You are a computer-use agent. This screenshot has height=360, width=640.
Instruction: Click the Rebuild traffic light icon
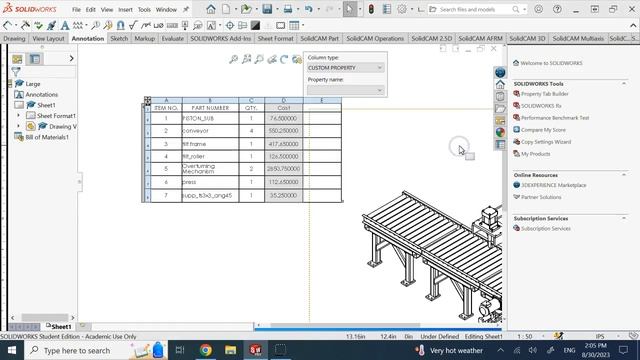(x=371, y=9)
